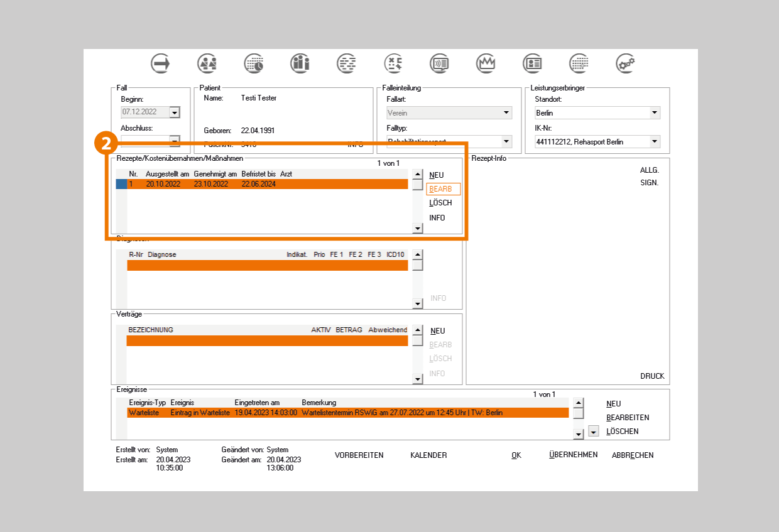Open the crown icon in toolbar

(486, 63)
